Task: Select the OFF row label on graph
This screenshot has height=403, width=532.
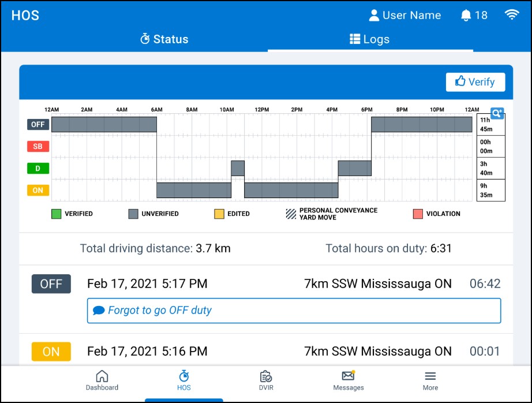Action: (x=38, y=125)
